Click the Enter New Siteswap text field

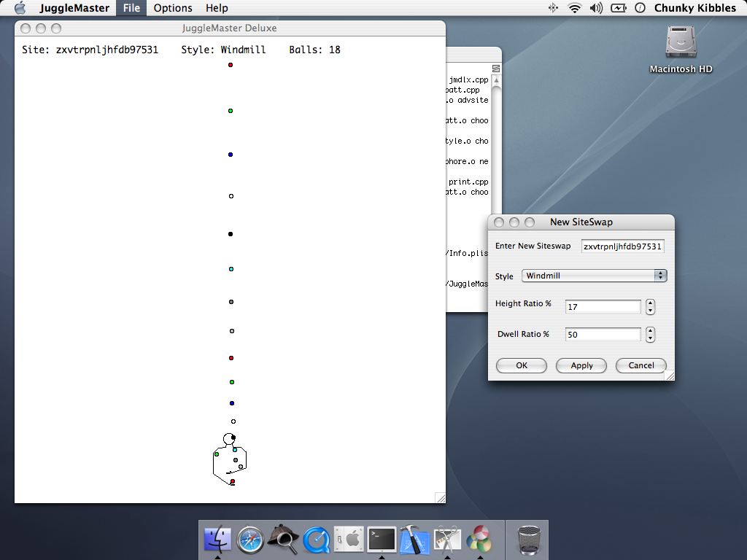point(623,246)
